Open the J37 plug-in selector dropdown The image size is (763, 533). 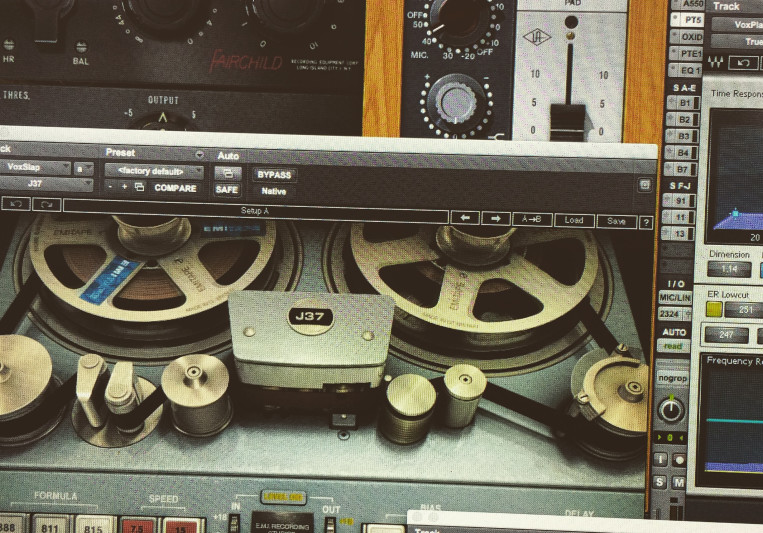[x=46, y=184]
